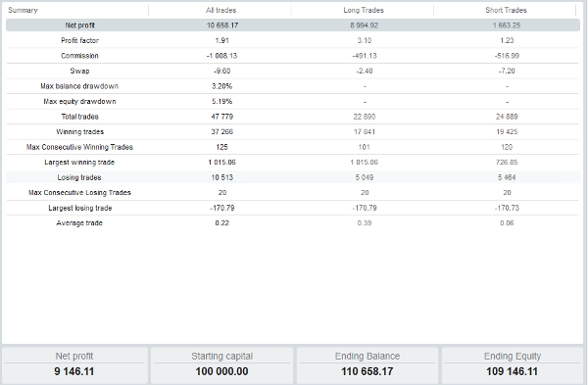This screenshot has width=588, height=385.
Task: Select the Largest losing trade label
Action: tap(80, 208)
